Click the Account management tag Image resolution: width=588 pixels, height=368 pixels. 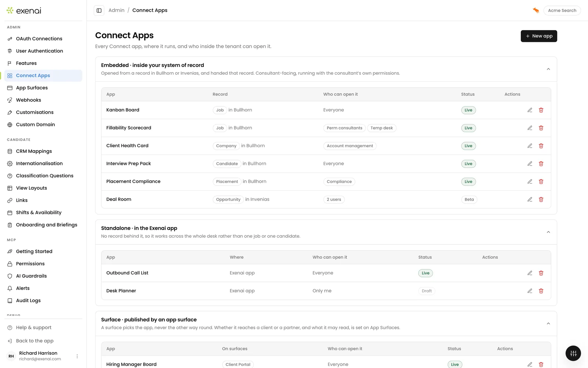click(x=350, y=146)
